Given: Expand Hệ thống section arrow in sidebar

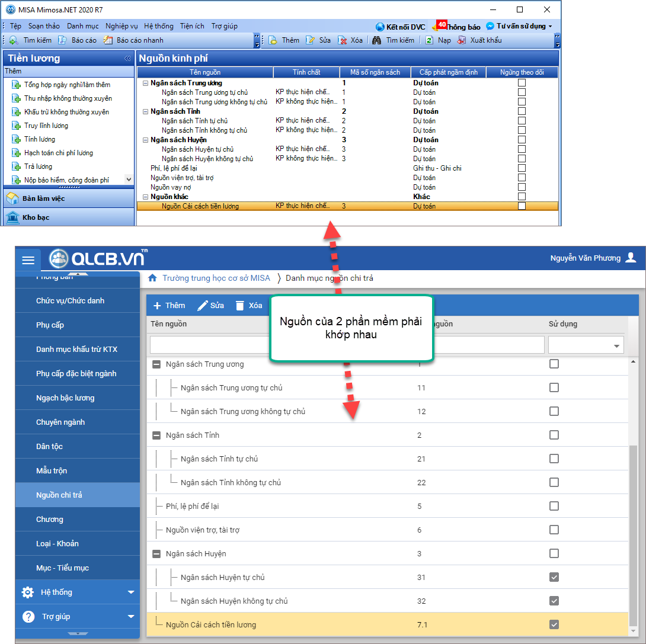Looking at the screenshot, I should click(131, 592).
